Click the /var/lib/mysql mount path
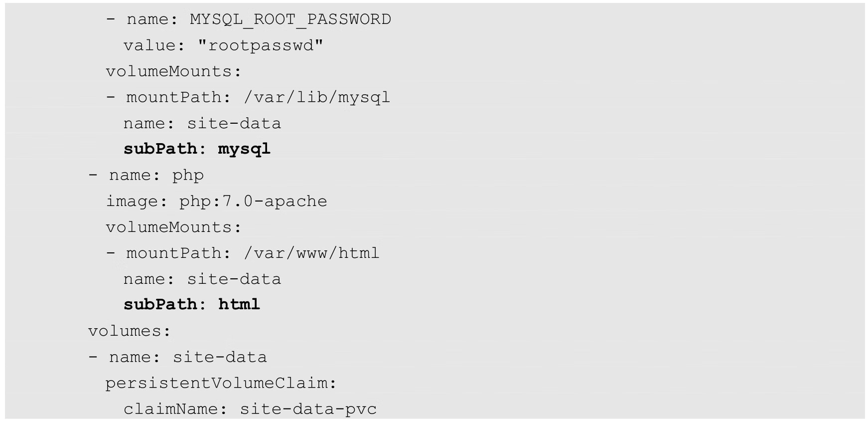This screenshot has height=425, width=868. 316,97
